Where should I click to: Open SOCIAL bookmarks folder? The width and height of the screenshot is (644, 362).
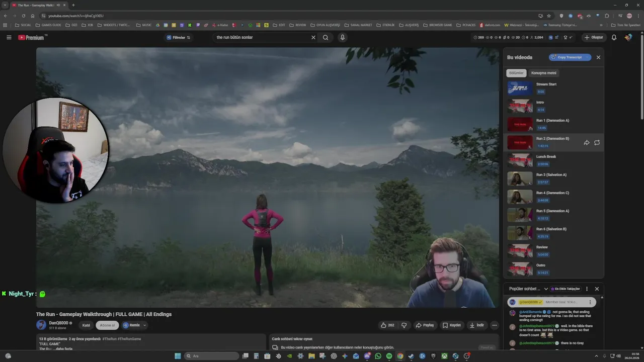pyautogui.click(x=23, y=25)
